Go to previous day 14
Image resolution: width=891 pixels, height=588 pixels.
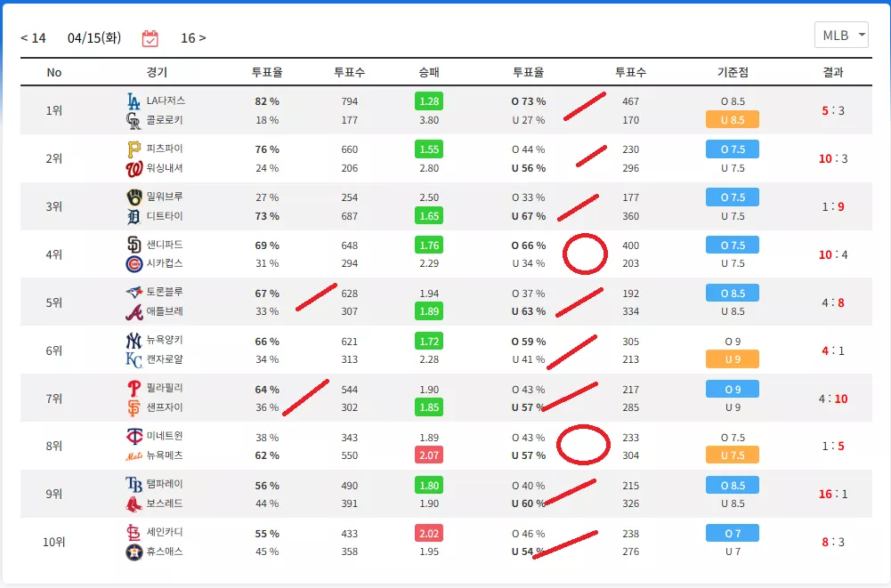click(x=33, y=38)
